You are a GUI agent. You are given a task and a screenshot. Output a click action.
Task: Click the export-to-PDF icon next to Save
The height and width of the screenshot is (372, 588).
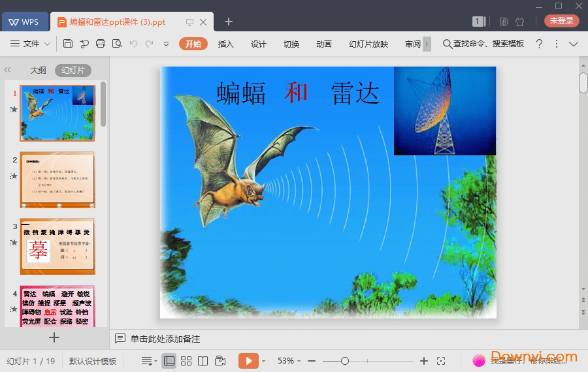tap(84, 44)
